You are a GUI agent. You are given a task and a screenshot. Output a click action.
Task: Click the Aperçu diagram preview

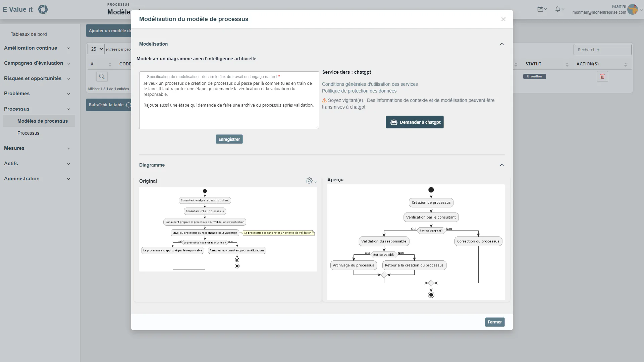pos(416,242)
